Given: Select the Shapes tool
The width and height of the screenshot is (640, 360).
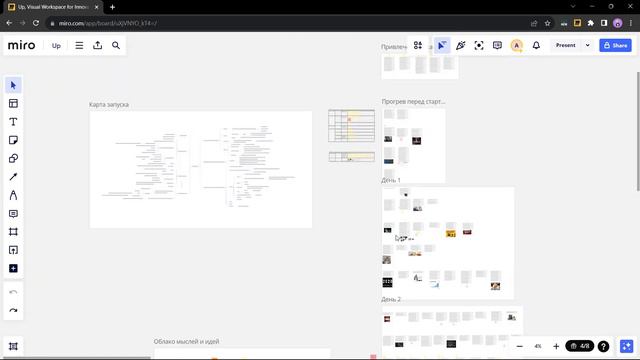Looking at the screenshot, I should pos(13,158).
